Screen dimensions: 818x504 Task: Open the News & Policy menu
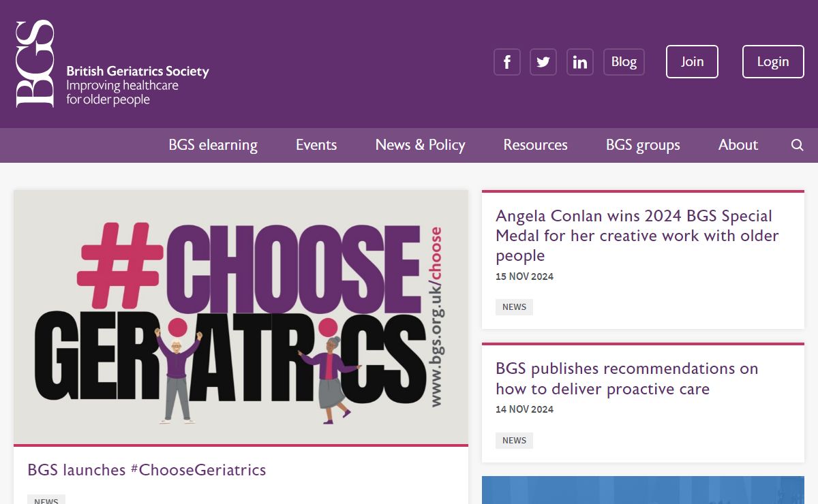pyautogui.click(x=420, y=145)
